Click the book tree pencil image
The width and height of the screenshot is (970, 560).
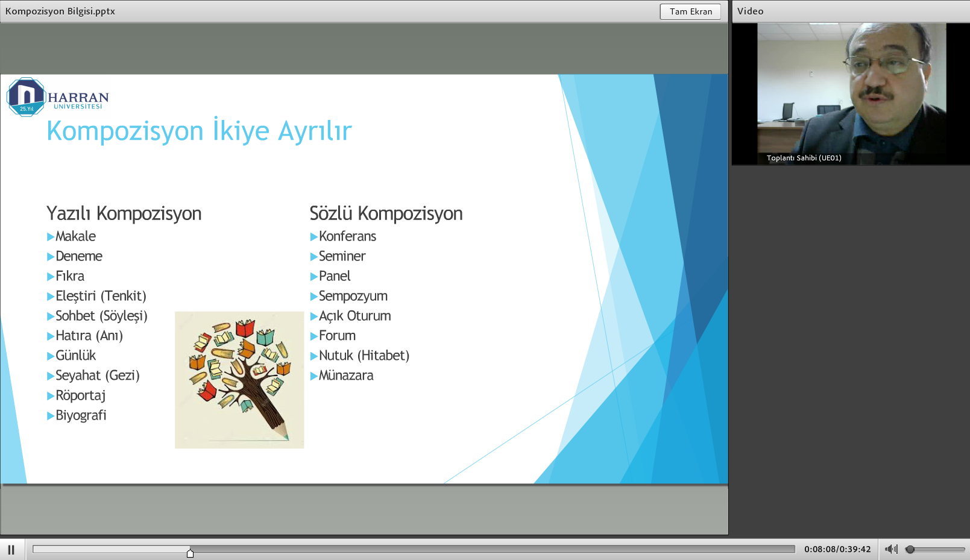[239, 380]
